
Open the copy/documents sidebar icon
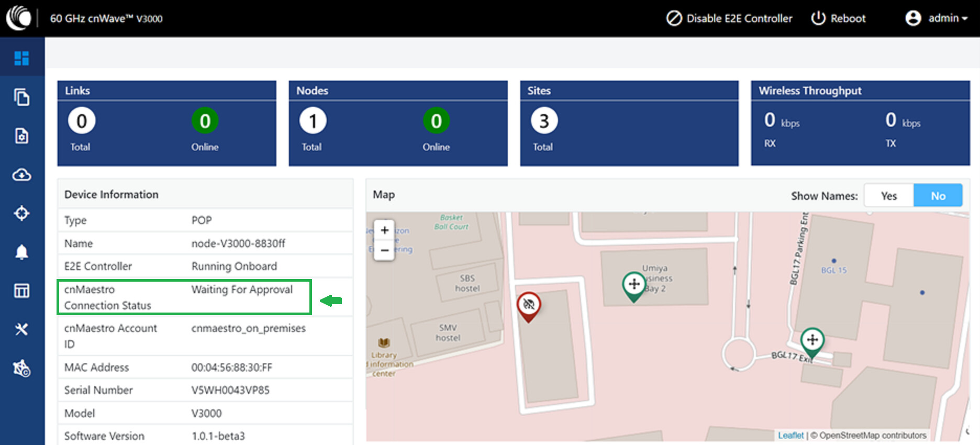(21, 97)
